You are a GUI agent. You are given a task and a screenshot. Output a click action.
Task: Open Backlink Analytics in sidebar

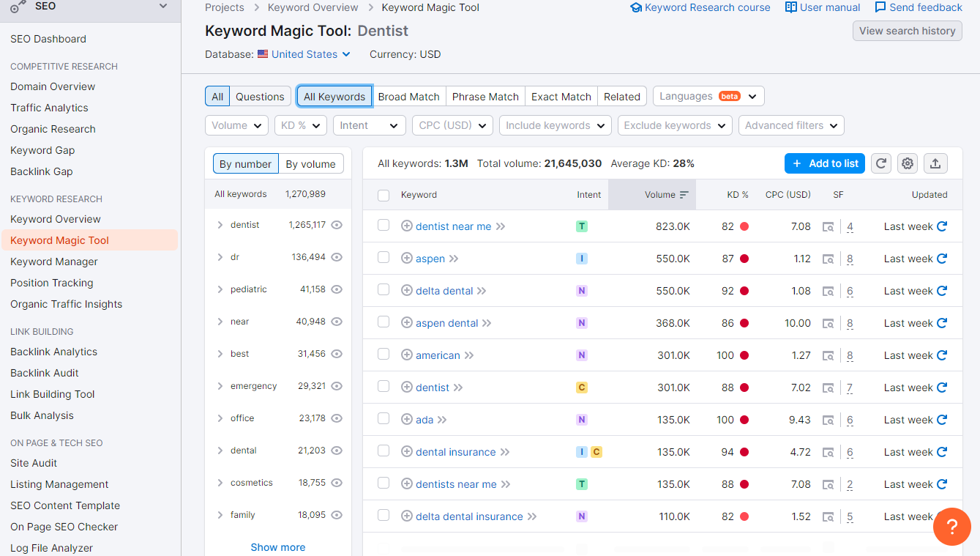53,352
